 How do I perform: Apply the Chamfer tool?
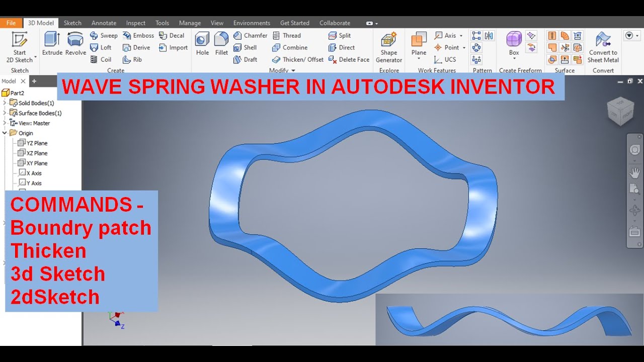pos(250,36)
